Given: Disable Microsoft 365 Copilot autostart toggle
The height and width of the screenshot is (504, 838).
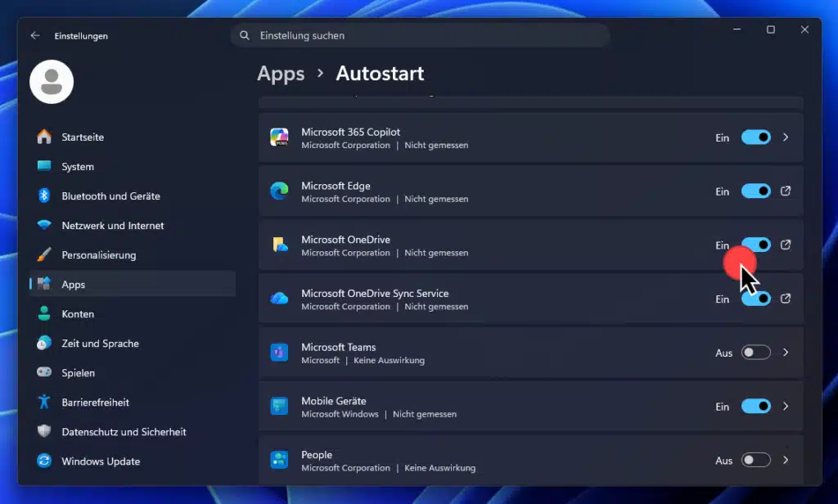Looking at the screenshot, I should tap(755, 137).
